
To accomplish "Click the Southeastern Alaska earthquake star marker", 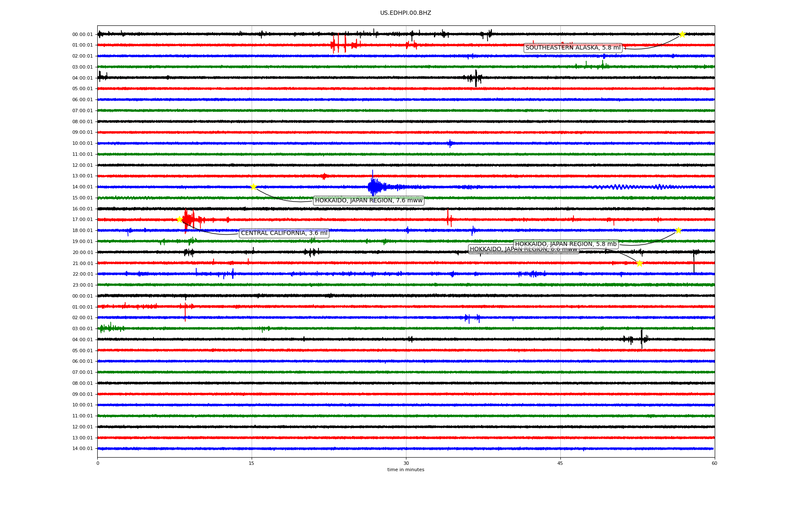I will 682,34.
